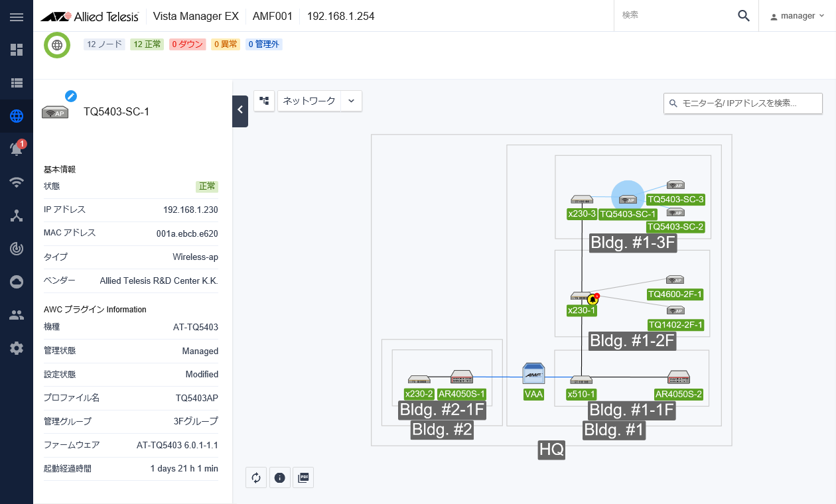The image size is (836, 504).
Task: Click the management group 3Fグループ
Action: 196,421
